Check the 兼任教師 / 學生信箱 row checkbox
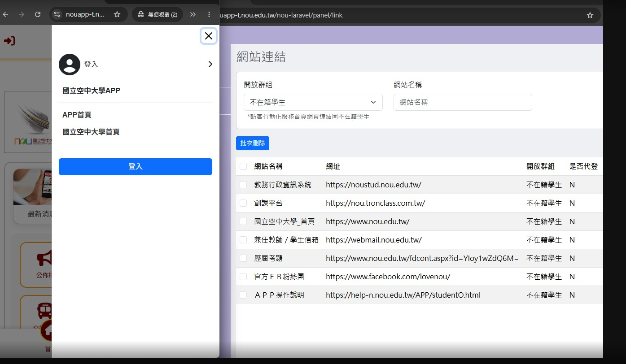626x364 pixels. tap(243, 240)
